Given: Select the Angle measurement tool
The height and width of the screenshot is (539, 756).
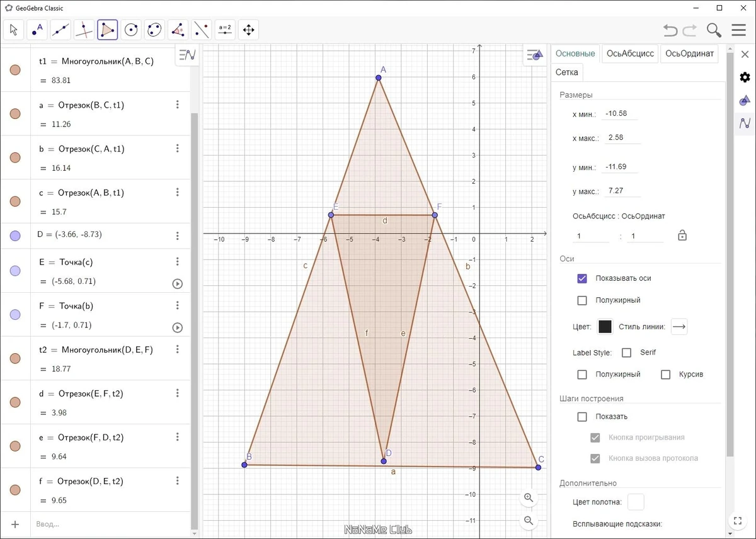Looking at the screenshot, I should [x=178, y=30].
